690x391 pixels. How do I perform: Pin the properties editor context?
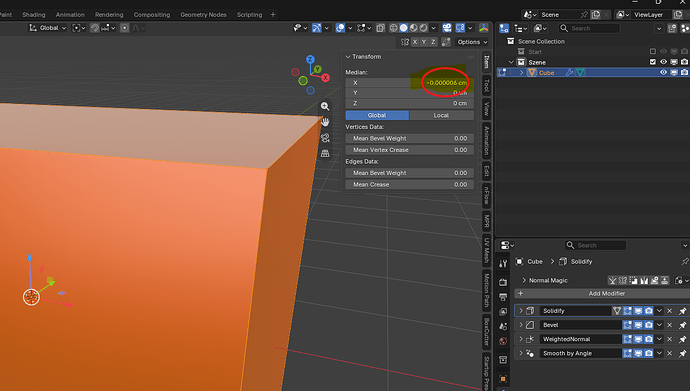point(685,262)
